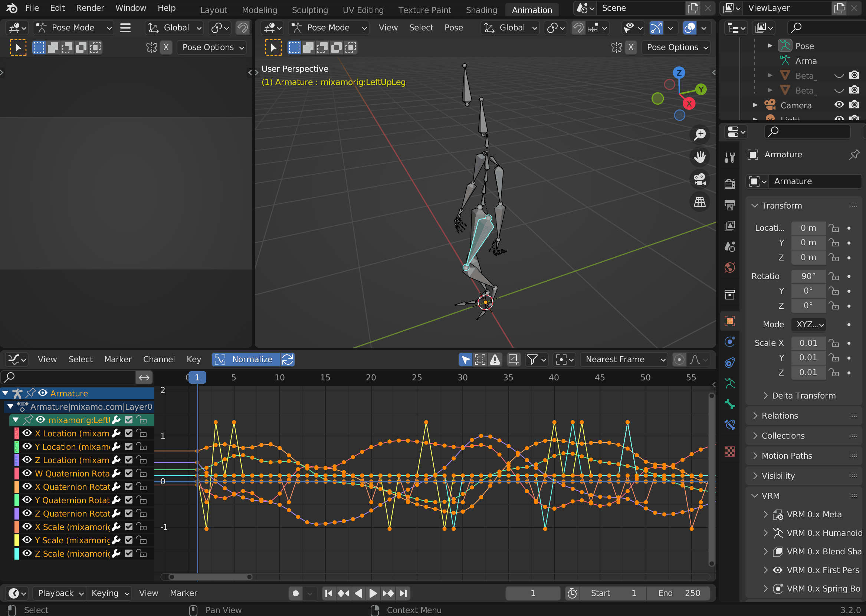Uncheck the checkbox on Z Scale channel
866x616 pixels.
pos(128,553)
